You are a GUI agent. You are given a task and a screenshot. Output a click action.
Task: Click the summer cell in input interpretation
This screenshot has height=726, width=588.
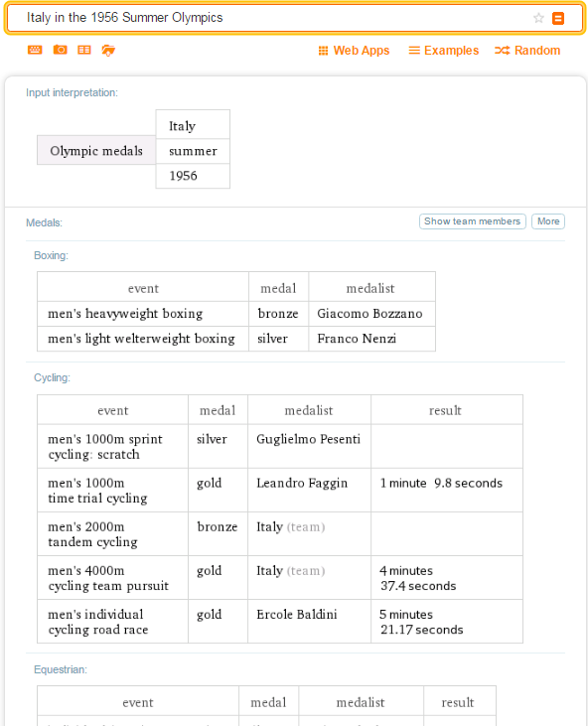coord(193,151)
